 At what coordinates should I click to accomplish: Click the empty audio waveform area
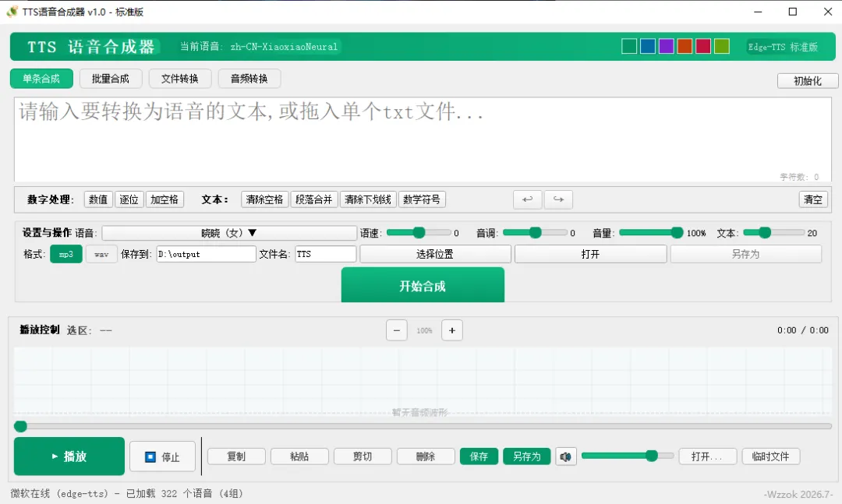click(423, 382)
